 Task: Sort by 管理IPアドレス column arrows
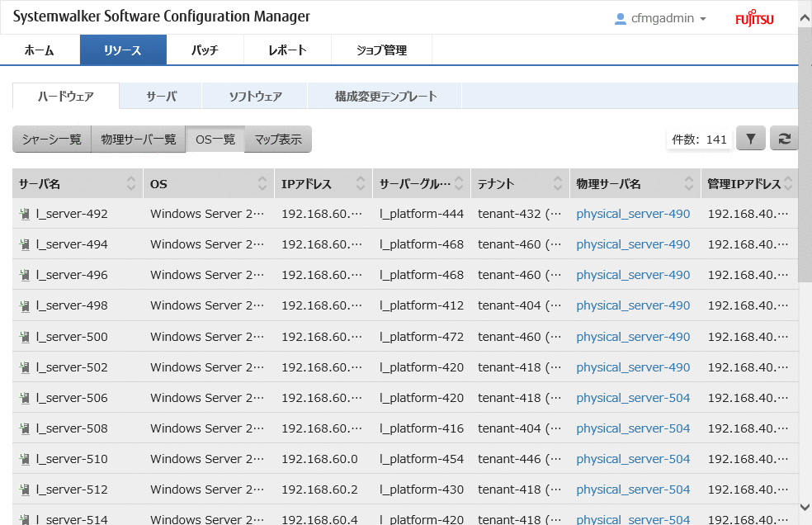[788, 183]
